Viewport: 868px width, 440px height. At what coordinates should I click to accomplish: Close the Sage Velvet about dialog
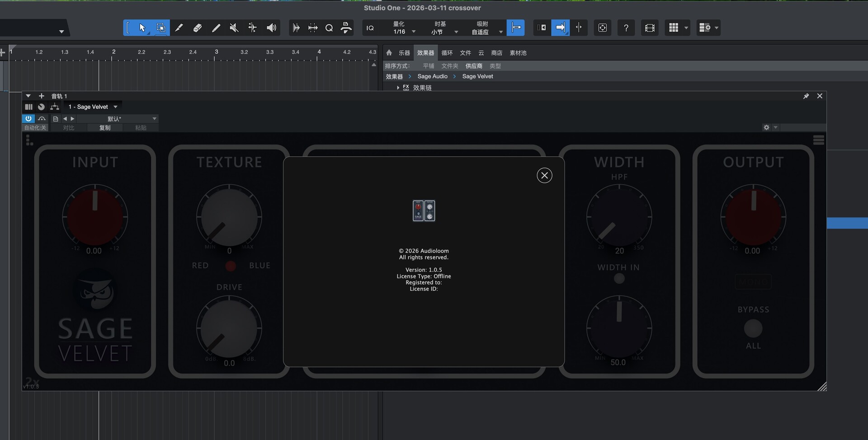544,175
